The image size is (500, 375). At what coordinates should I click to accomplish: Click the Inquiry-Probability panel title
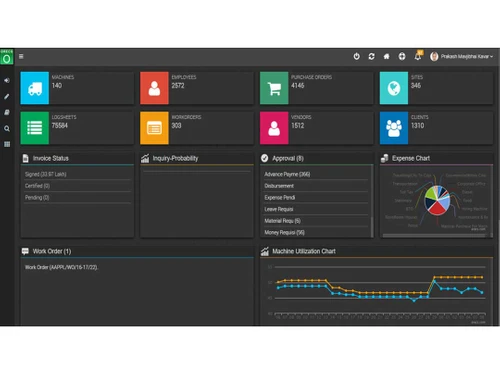175,158
